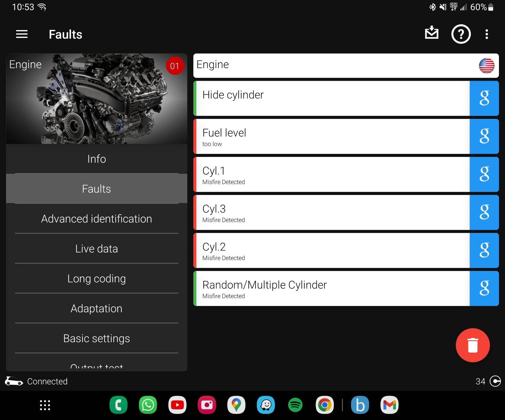This screenshot has height=420, width=505.
Task: Select the Info menu item
Action: 96,159
